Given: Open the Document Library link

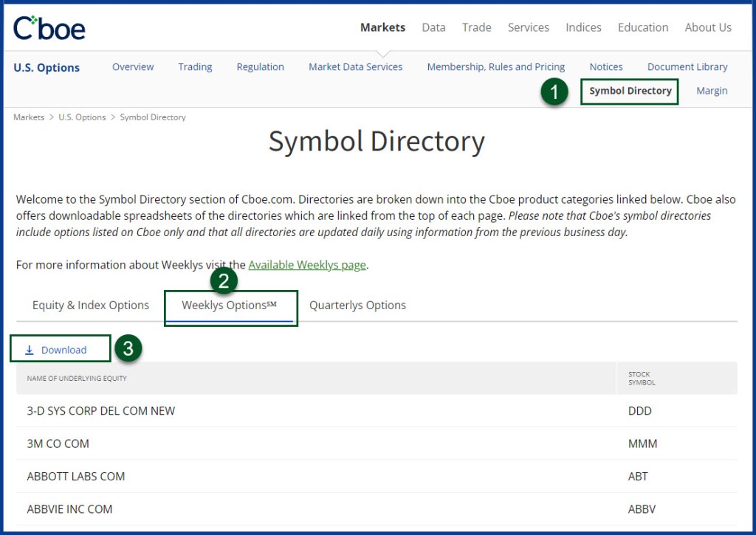Looking at the screenshot, I should [x=687, y=66].
